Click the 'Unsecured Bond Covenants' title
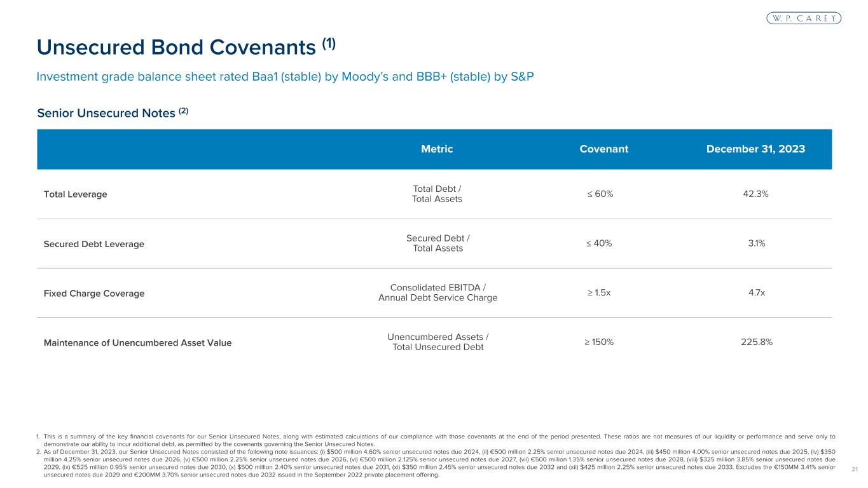The width and height of the screenshot is (868, 488). (176, 47)
